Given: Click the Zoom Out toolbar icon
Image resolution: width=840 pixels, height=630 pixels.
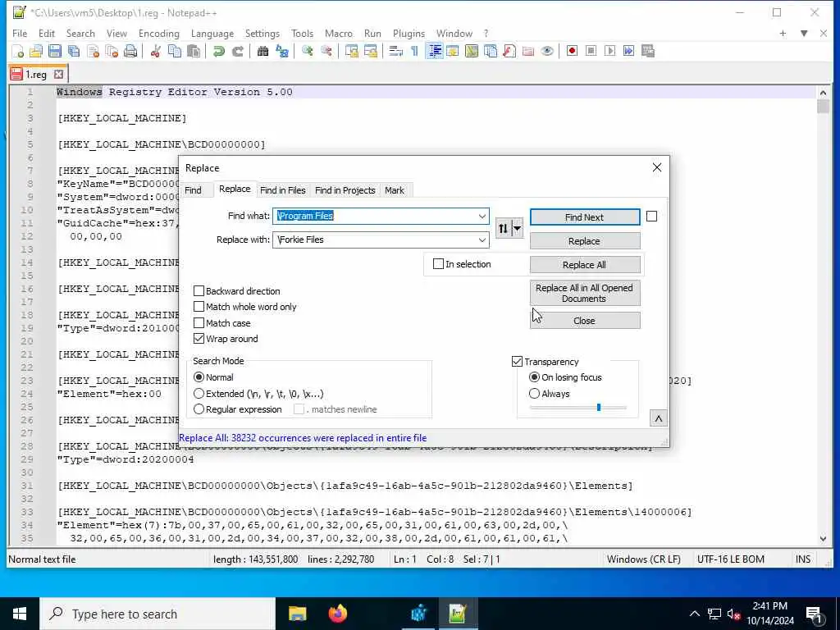Looking at the screenshot, I should pyautogui.click(x=326, y=51).
